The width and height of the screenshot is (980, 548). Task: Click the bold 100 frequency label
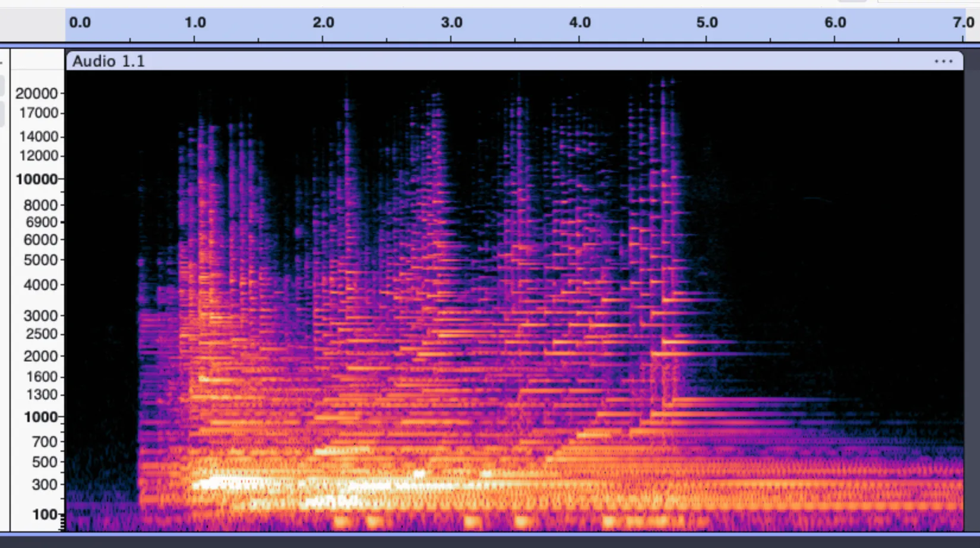click(x=45, y=515)
